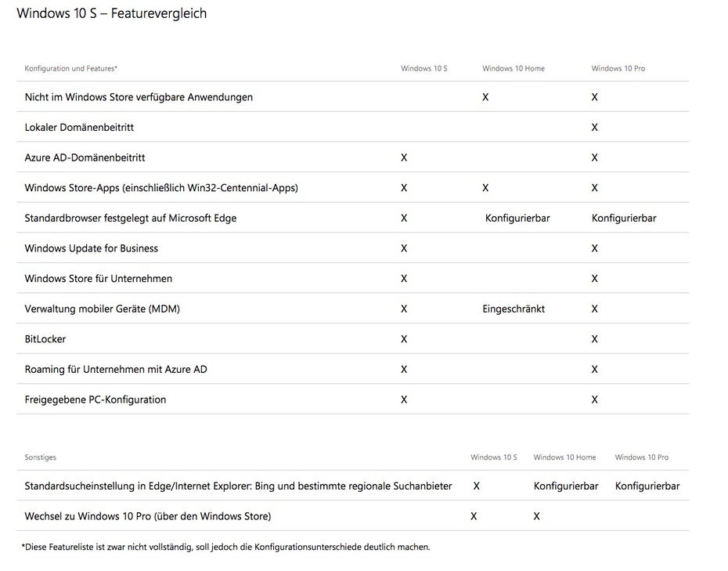
Task: Click the 'Sonstiges' table header
Action: pos(41,457)
